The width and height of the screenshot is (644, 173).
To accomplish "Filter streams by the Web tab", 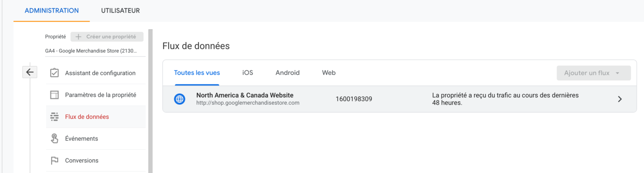I will click(329, 73).
